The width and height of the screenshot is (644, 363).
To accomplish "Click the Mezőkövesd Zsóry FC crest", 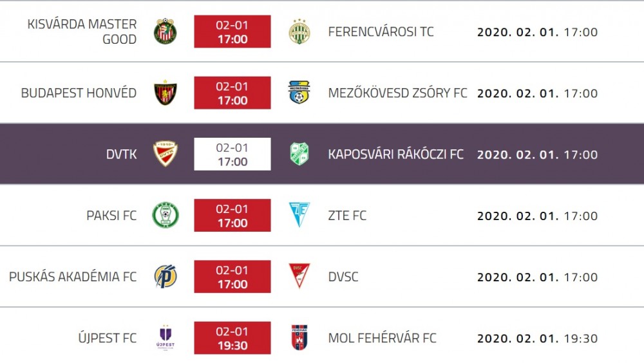I will (x=299, y=93).
